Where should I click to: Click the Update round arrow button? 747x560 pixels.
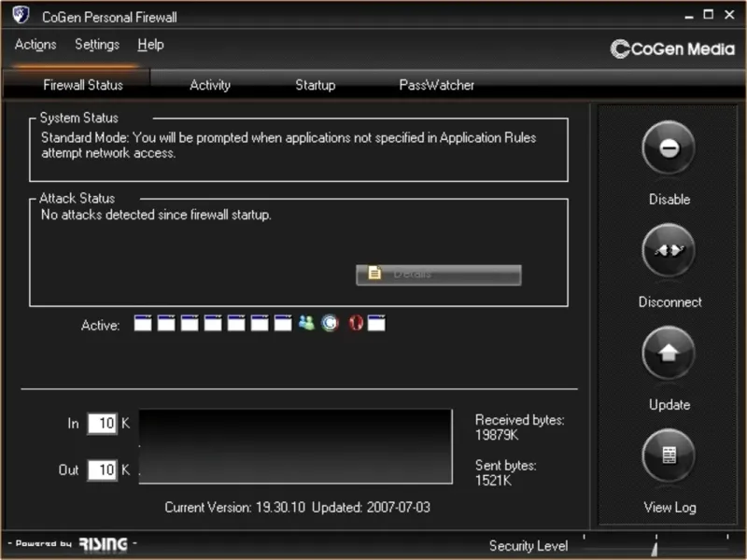tap(669, 353)
